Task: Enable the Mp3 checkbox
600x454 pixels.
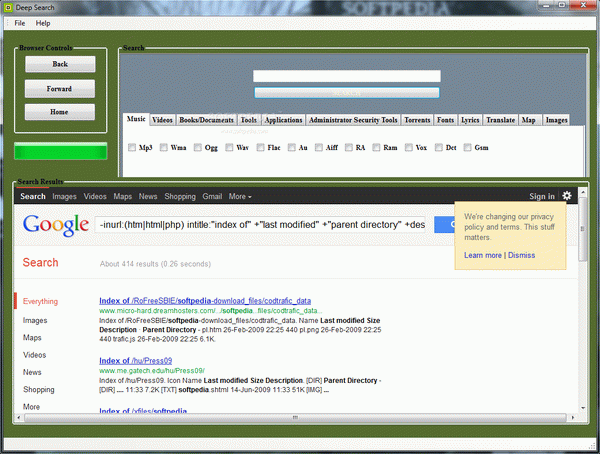Action: [x=132, y=147]
